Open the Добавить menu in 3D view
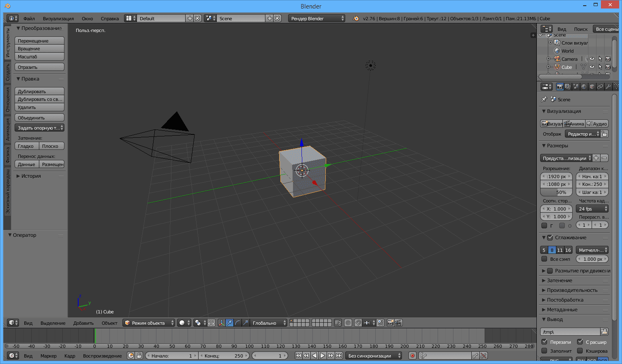This screenshot has width=622, height=364. click(x=83, y=323)
